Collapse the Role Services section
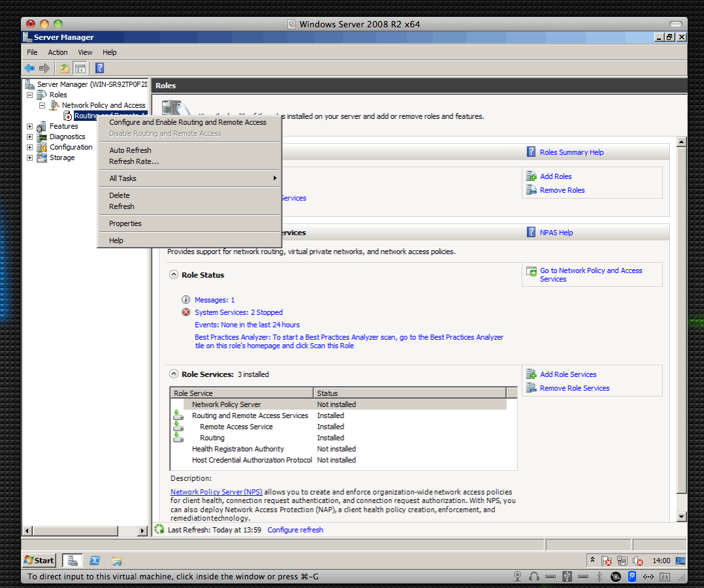The height and width of the screenshot is (588, 704). (x=173, y=374)
